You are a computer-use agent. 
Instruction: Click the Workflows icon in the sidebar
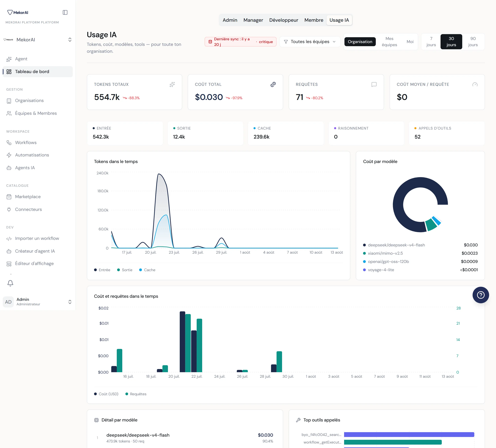point(9,142)
